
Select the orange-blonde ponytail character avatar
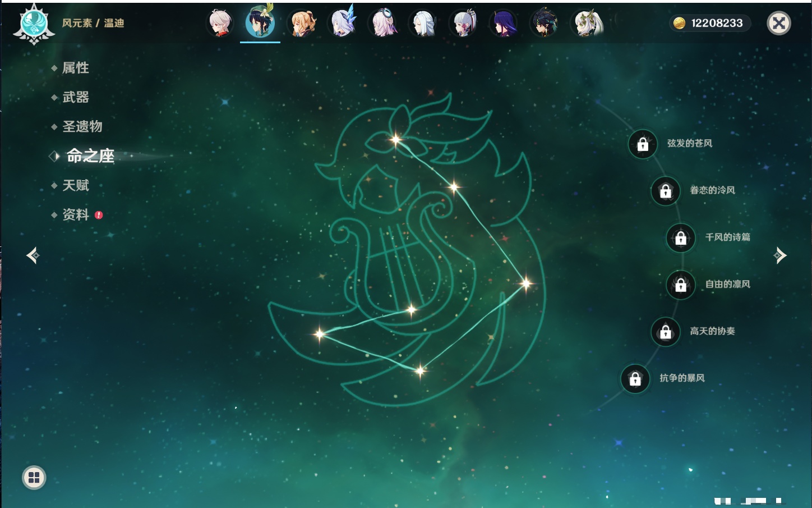303,24
